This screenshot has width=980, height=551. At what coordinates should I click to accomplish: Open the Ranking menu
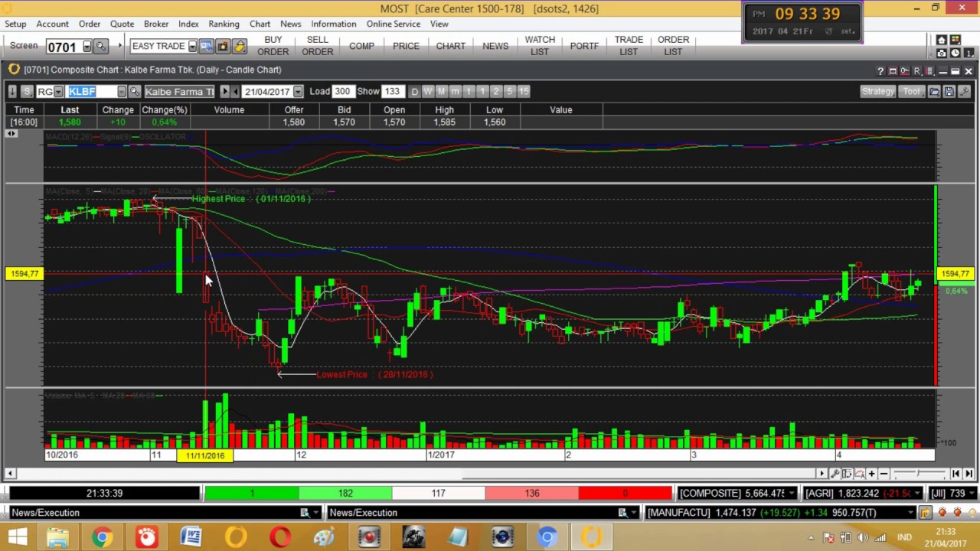pyautogui.click(x=224, y=24)
